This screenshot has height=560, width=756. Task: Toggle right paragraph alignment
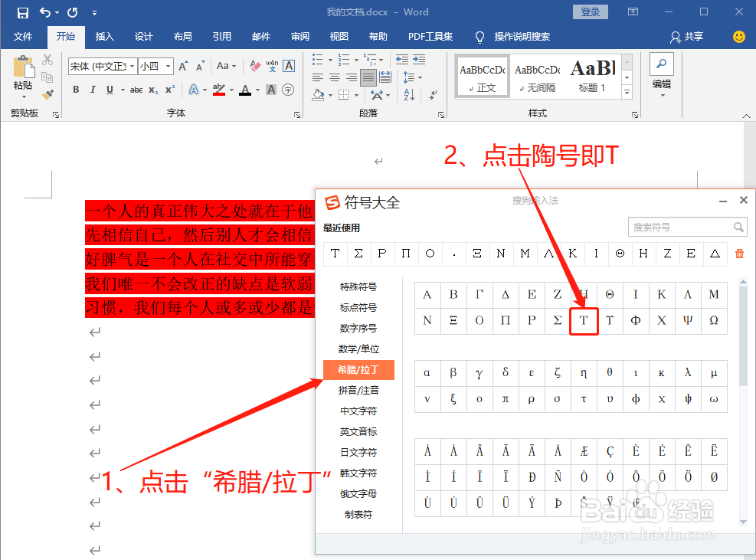coord(352,77)
